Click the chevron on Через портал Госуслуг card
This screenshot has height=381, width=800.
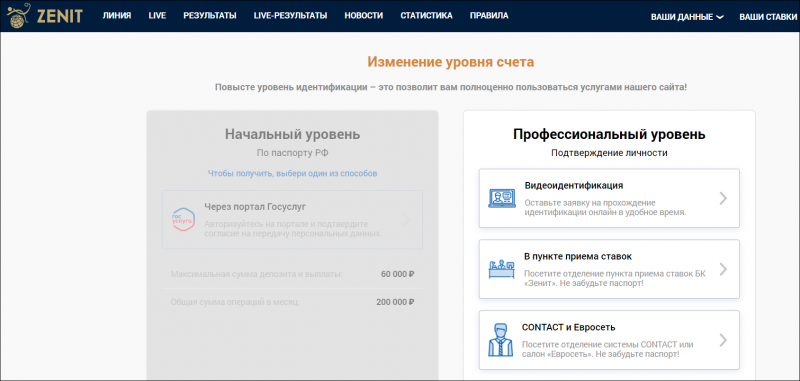406,220
